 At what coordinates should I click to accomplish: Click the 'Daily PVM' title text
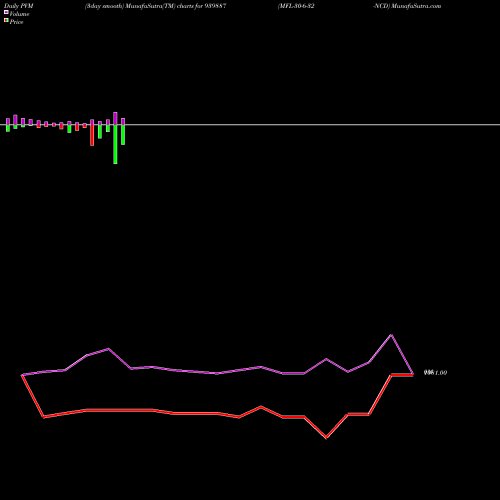(x=19, y=6)
